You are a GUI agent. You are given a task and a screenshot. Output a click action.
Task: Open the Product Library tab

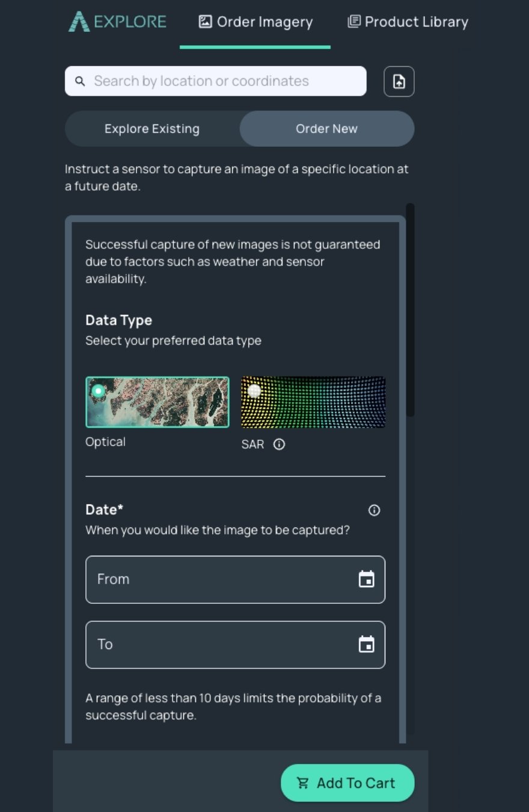point(408,22)
